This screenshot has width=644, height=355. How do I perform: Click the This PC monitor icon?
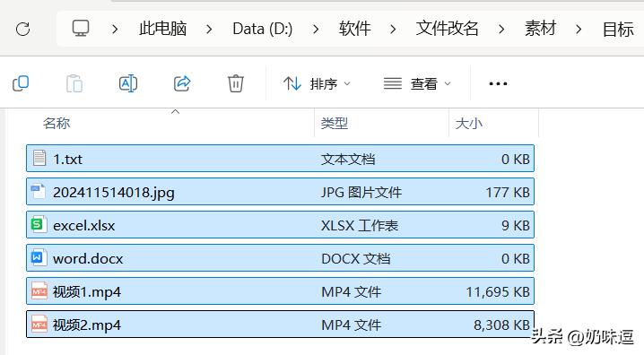click(81, 29)
